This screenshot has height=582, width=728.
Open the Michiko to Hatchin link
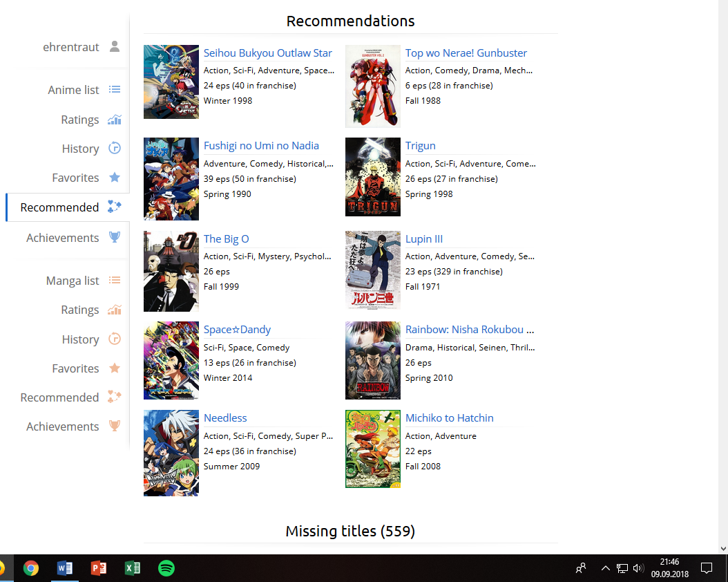[450, 417]
